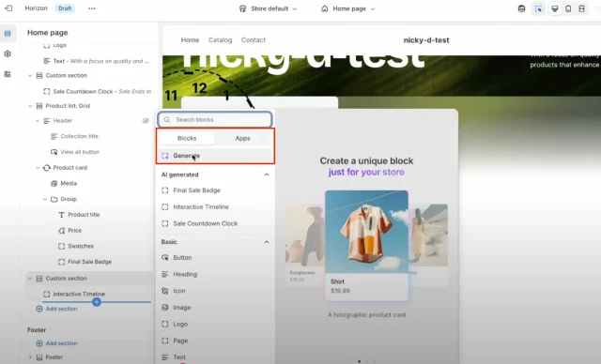This screenshot has width=601, height=364.
Task: Click Catalog in the store navigation
Action: pyautogui.click(x=220, y=39)
